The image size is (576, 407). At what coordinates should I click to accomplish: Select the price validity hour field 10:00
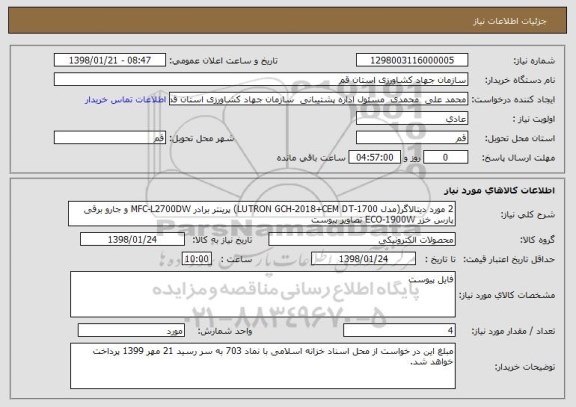point(197,259)
